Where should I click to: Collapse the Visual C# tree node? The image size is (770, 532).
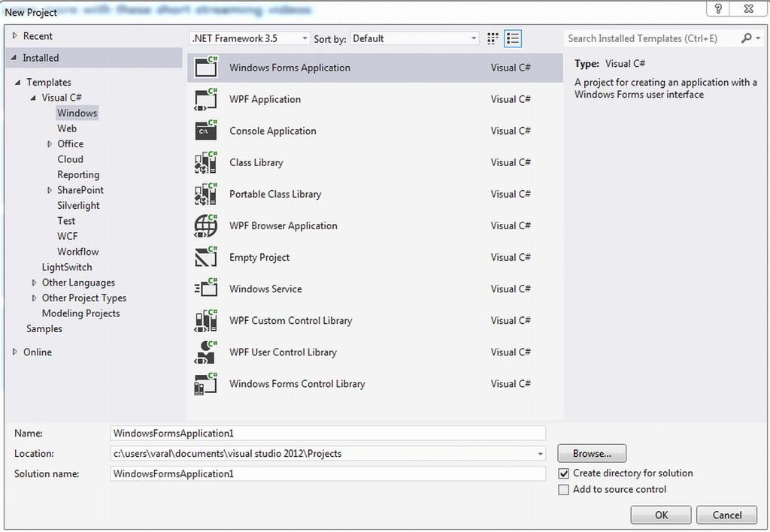point(33,98)
